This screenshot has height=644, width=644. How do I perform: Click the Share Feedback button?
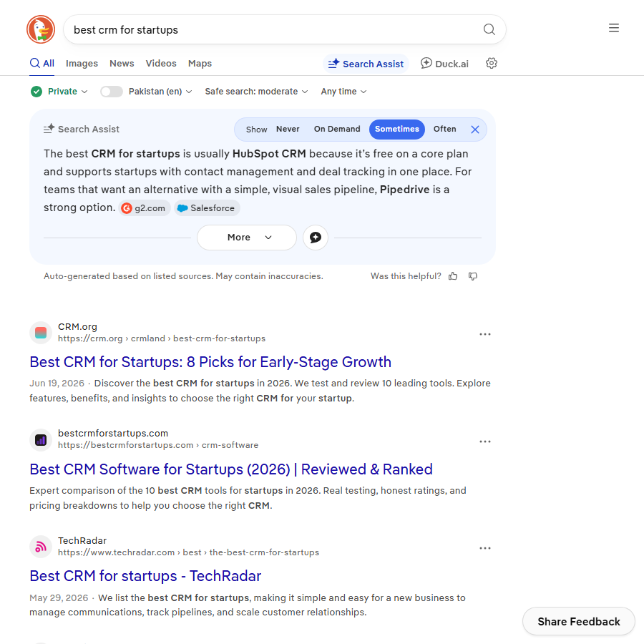coord(579,621)
